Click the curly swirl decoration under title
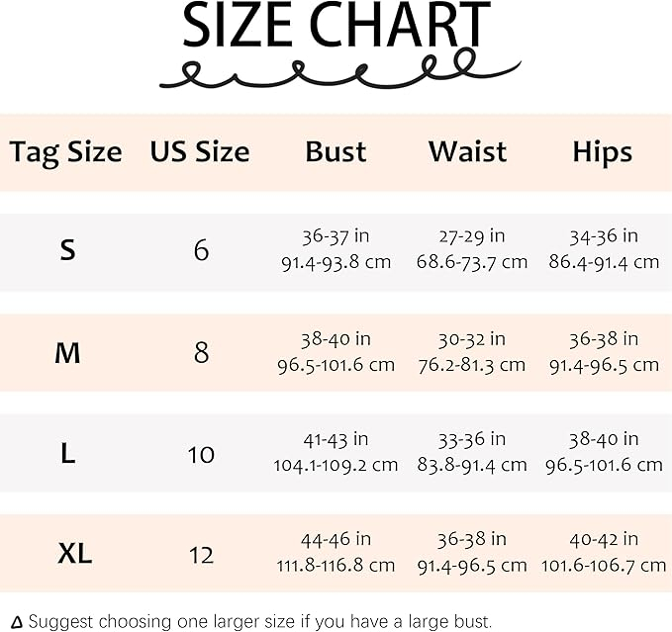 point(339,73)
